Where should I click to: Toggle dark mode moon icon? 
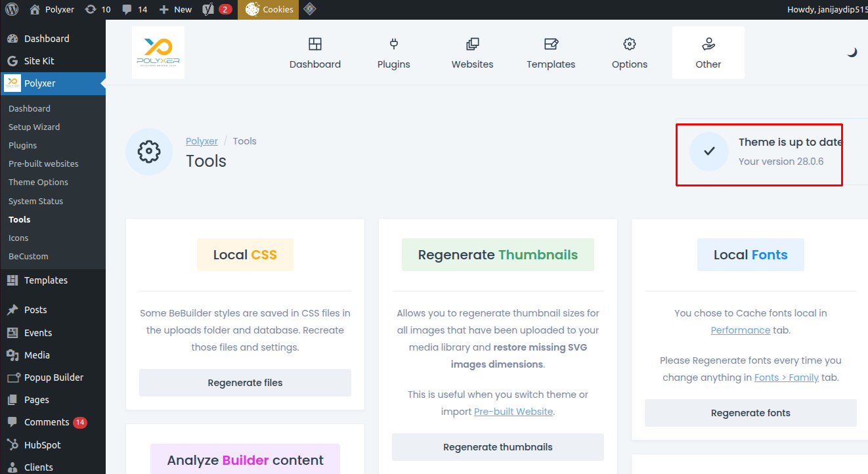tap(852, 53)
